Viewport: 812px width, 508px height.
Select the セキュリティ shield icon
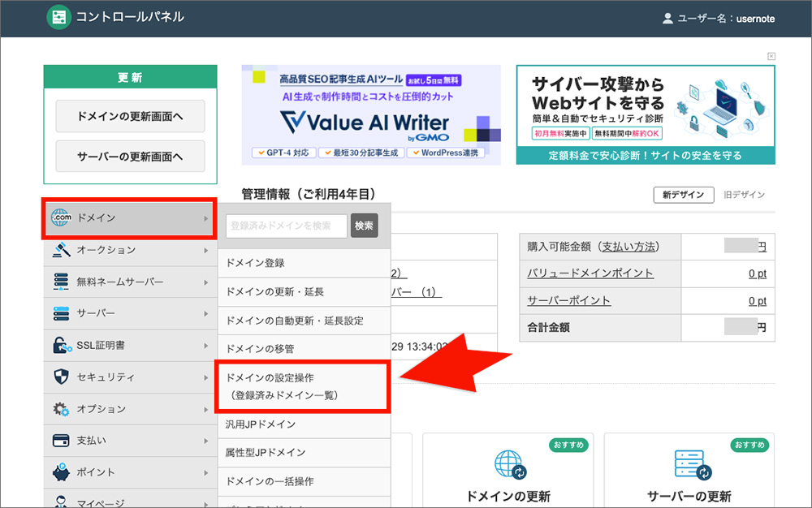62,377
